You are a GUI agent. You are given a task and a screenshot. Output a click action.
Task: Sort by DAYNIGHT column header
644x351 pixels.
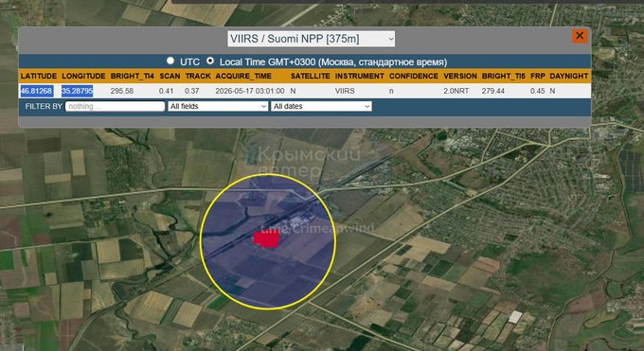[569, 76]
